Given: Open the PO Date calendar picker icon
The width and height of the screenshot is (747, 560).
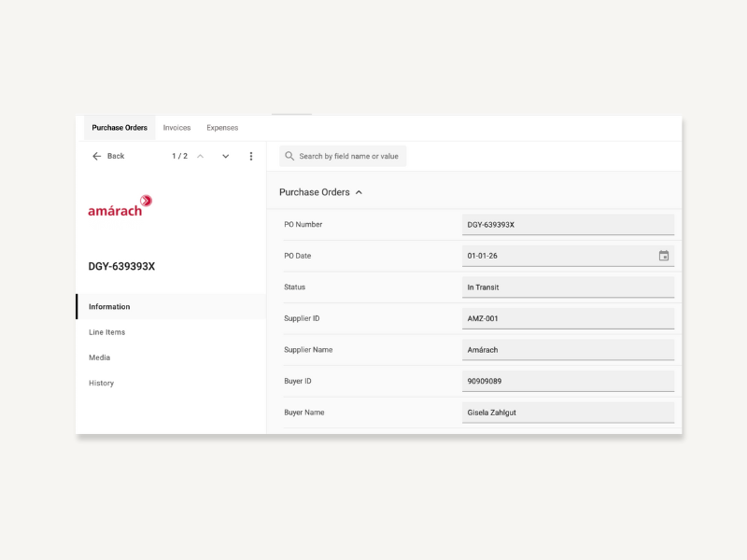Looking at the screenshot, I should coord(664,256).
